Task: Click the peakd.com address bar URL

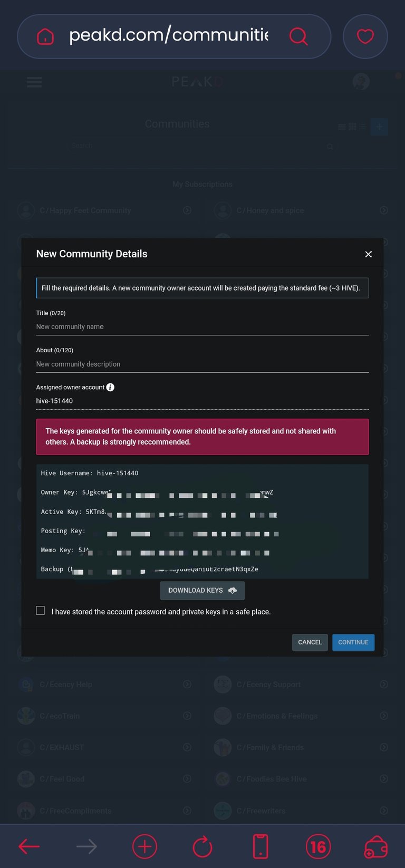Action: click(x=169, y=35)
